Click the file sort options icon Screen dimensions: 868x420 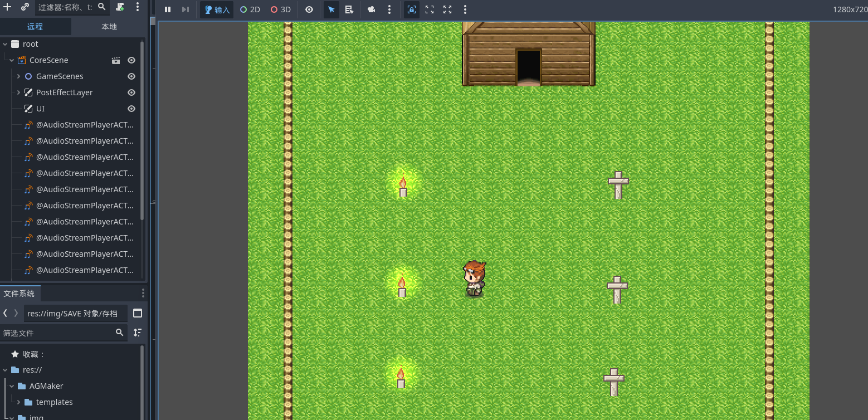[x=138, y=333]
